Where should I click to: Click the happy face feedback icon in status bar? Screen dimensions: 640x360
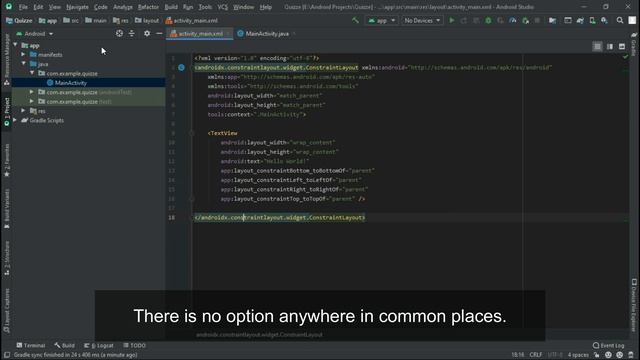[608, 355]
